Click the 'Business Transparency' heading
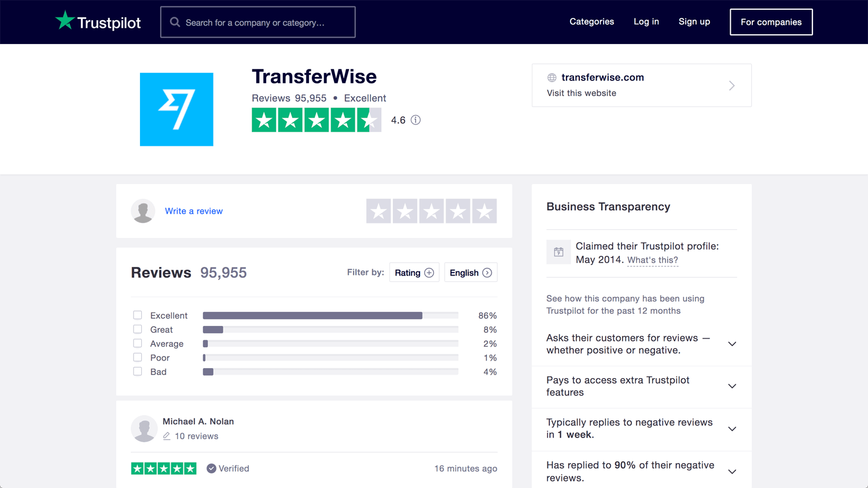The width and height of the screenshot is (868, 488). coord(608,207)
